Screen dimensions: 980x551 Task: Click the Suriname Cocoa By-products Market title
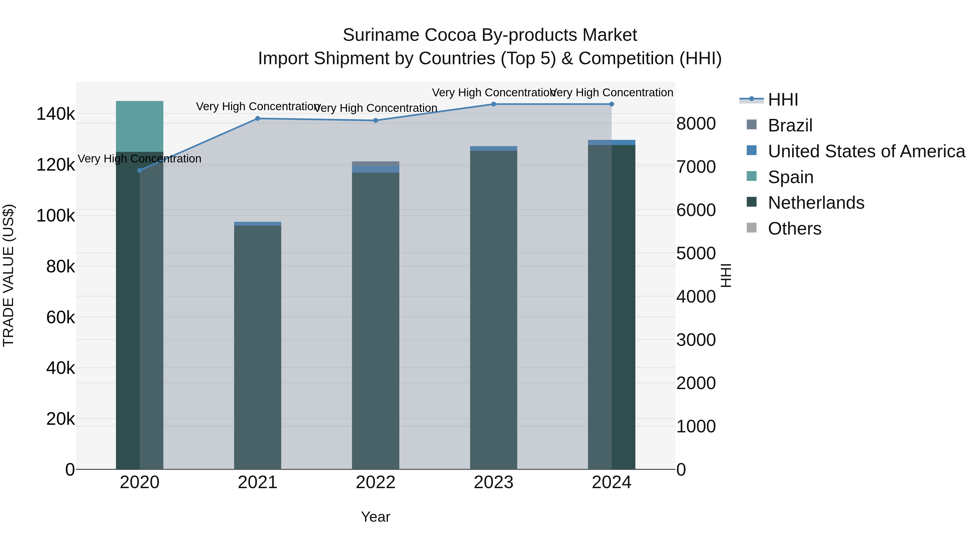coord(490,35)
